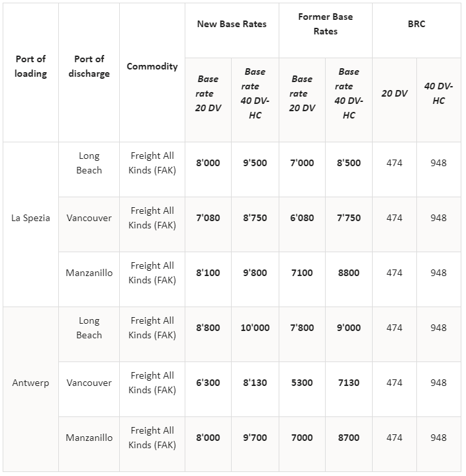Click the "New Base Rates" header
Image resolution: width=466 pixels, height=476 pixels.
[x=232, y=24]
